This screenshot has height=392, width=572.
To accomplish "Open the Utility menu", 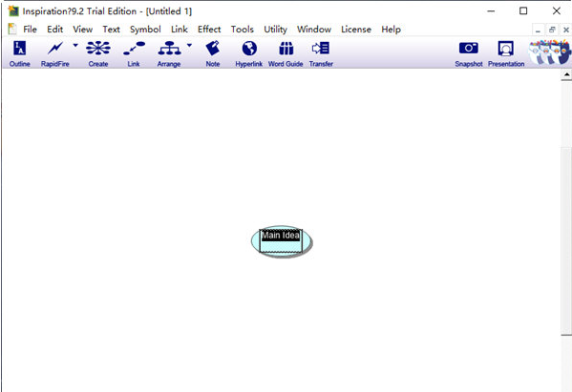I will coord(275,30).
